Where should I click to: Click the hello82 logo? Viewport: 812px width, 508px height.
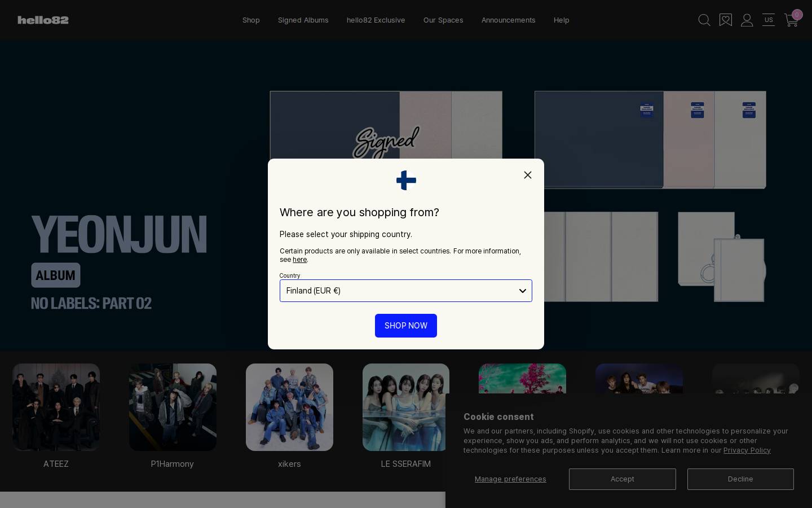tap(43, 20)
